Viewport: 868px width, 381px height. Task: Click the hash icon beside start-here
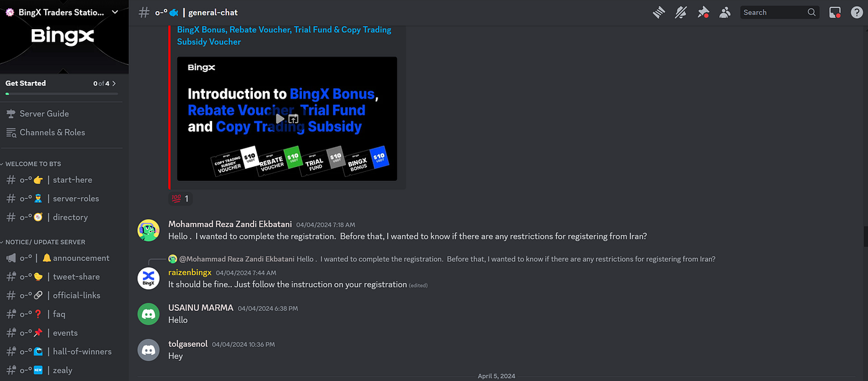coord(11,180)
